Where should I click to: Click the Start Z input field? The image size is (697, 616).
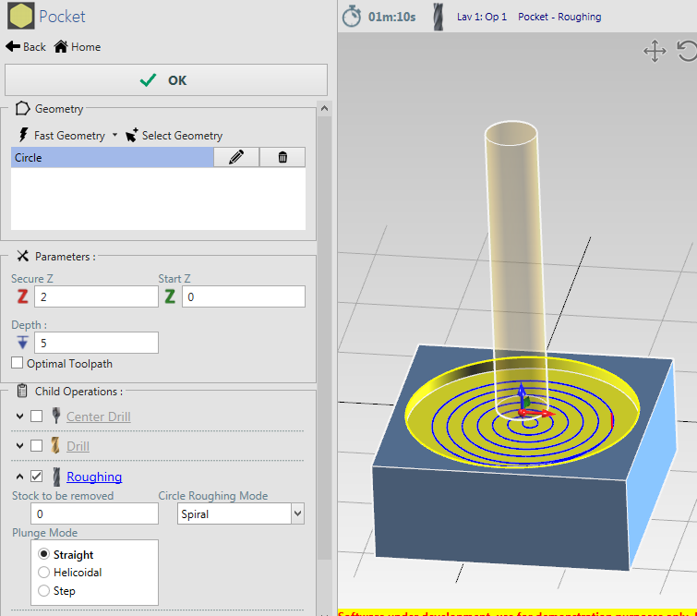(244, 296)
